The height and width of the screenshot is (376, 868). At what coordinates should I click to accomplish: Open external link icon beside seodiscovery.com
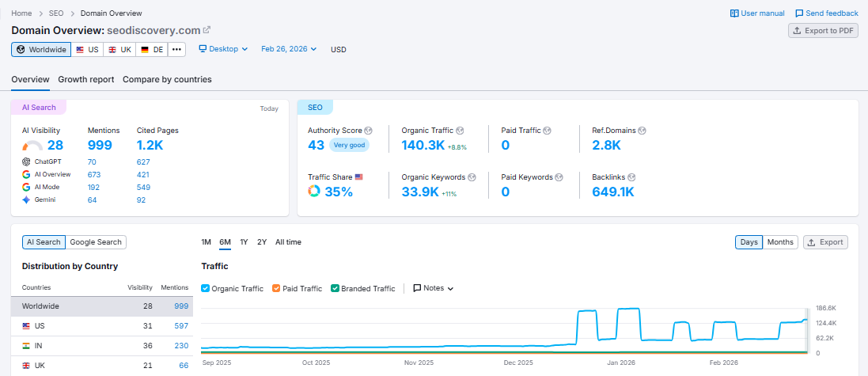pyautogui.click(x=207, y=30)
